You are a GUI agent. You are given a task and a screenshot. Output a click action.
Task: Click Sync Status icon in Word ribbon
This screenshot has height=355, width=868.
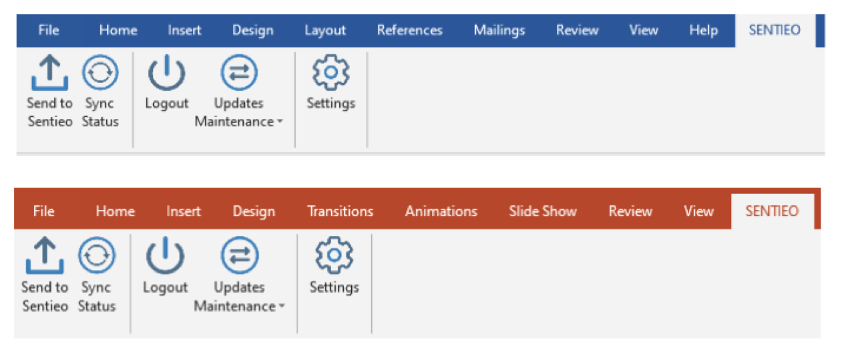(100, 73)
